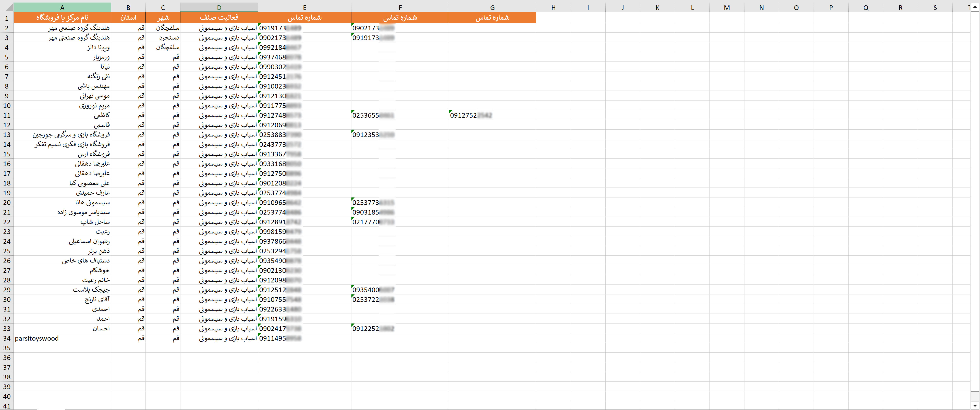Select 'اسباب بازی و سیسمونی' cell in row 20
The width and height of the screenshot is (980, 410).
click(219, 202)
